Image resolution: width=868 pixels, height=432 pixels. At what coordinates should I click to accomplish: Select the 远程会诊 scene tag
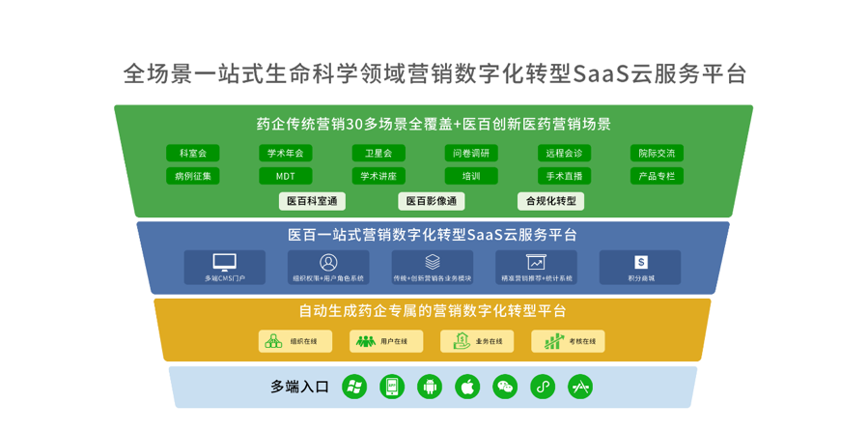tap(564, 154)
